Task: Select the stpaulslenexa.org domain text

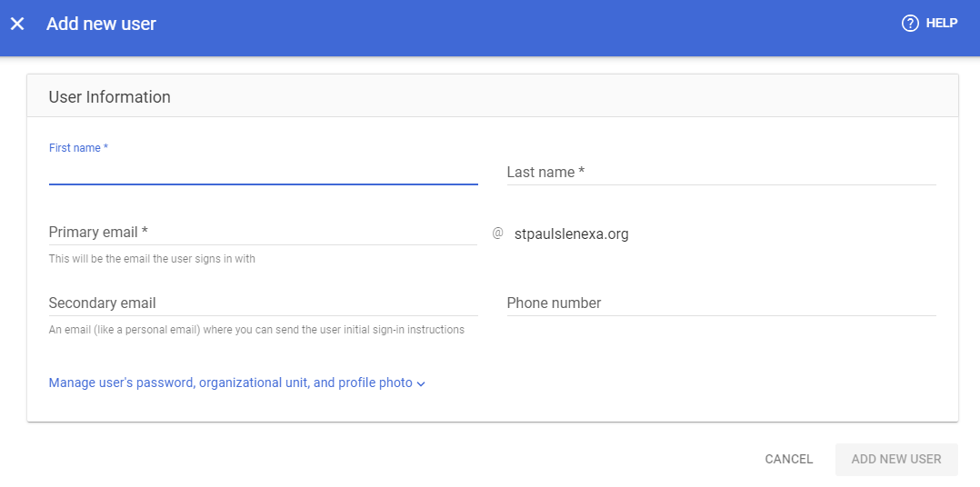Action: (571, 234)
